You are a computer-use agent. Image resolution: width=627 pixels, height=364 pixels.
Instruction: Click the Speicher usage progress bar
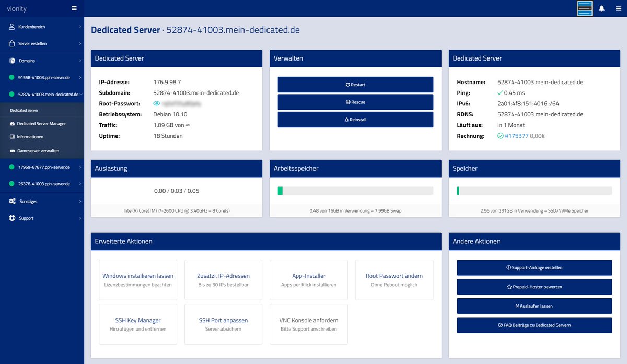[x=535, y=191]
